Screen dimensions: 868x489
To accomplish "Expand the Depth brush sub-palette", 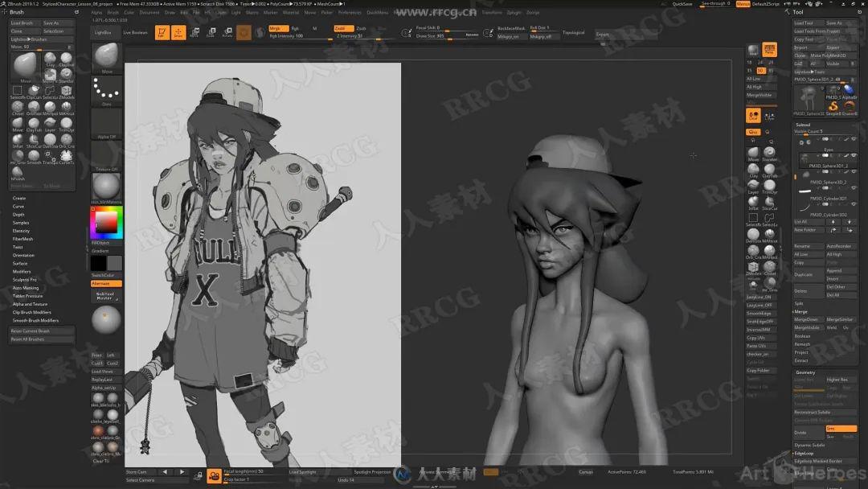I will tap(18, 214).
